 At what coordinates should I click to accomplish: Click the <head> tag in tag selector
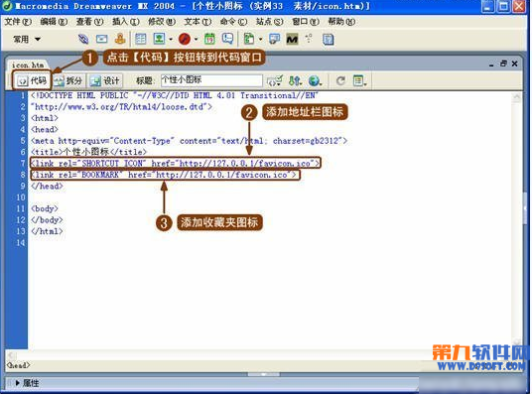coord(19,365)
